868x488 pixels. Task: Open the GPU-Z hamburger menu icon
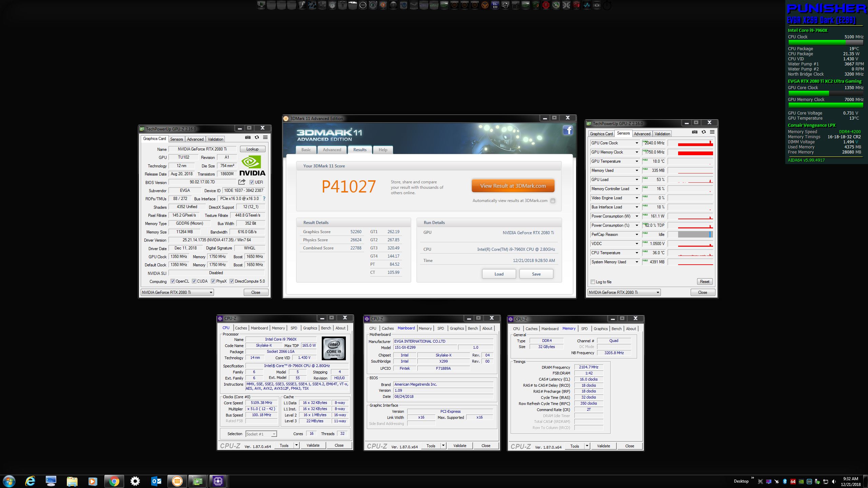click(x=265, y=138)
